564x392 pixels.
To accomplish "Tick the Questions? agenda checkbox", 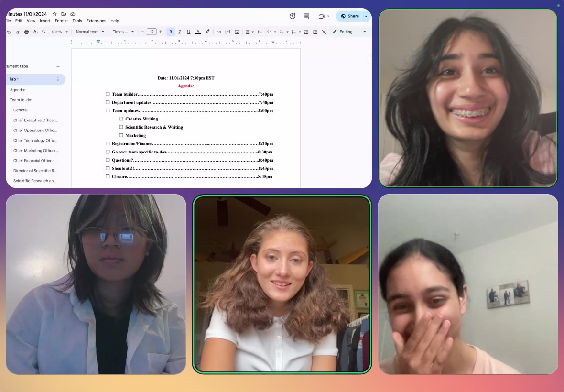I will click(x=108, y=160).
